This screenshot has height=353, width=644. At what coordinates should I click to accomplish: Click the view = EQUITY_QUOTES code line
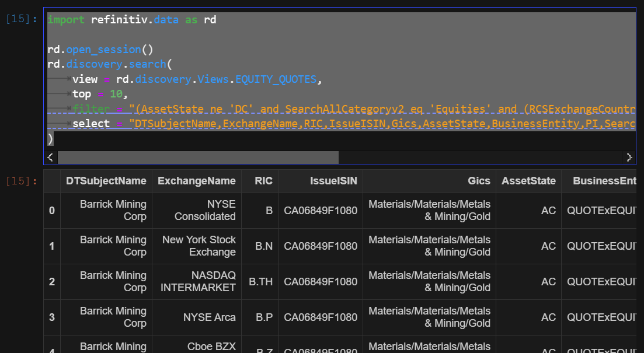(197, 79)
